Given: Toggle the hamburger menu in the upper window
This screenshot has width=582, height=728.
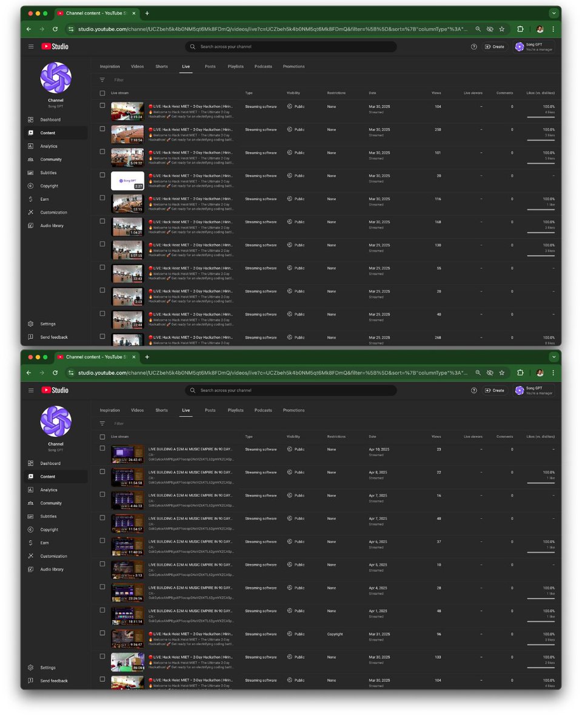Looking at the screenshot, I should tap(31, 47).
